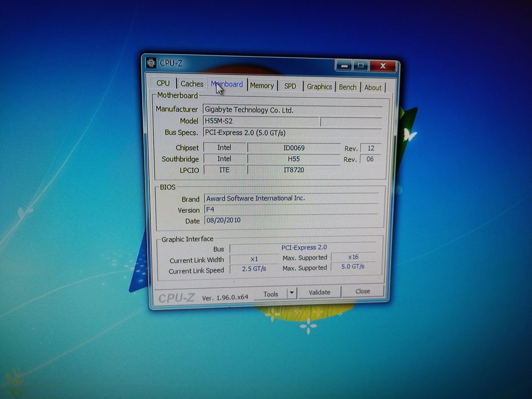
Task: Click max supported width x16
Action: tap(353, 257)
